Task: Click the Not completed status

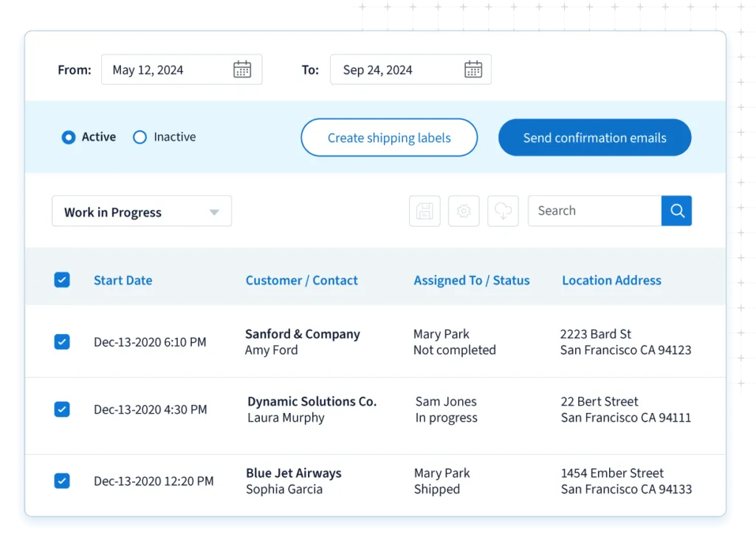Action: click(455, 350)
